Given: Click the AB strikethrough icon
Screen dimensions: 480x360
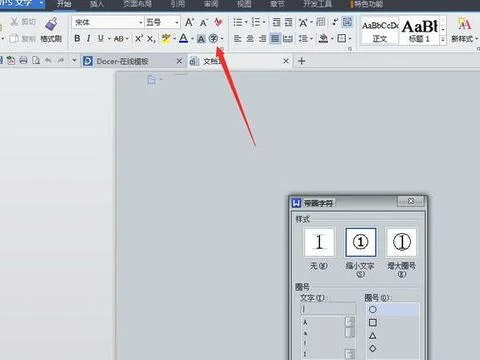Looking at the screenshot, I should click(119, 39).
